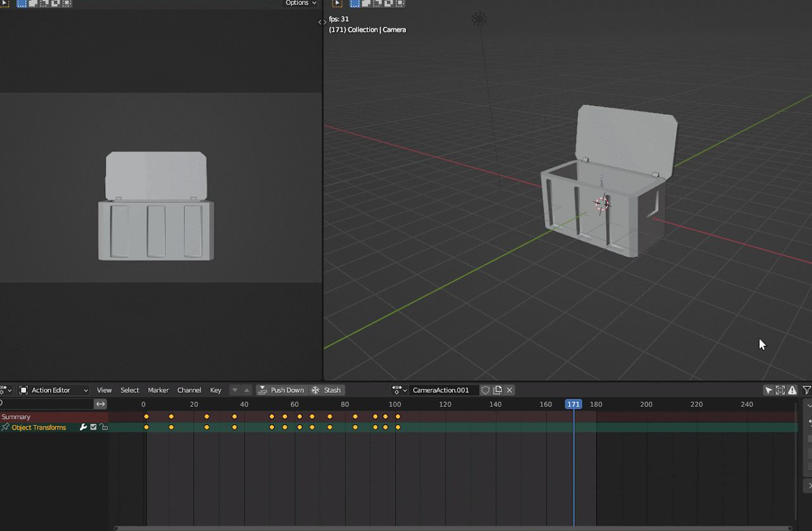The image size is (812, 531).
Task: Click the filter funnel icon in the timeline header
Action: coord(806,390)
